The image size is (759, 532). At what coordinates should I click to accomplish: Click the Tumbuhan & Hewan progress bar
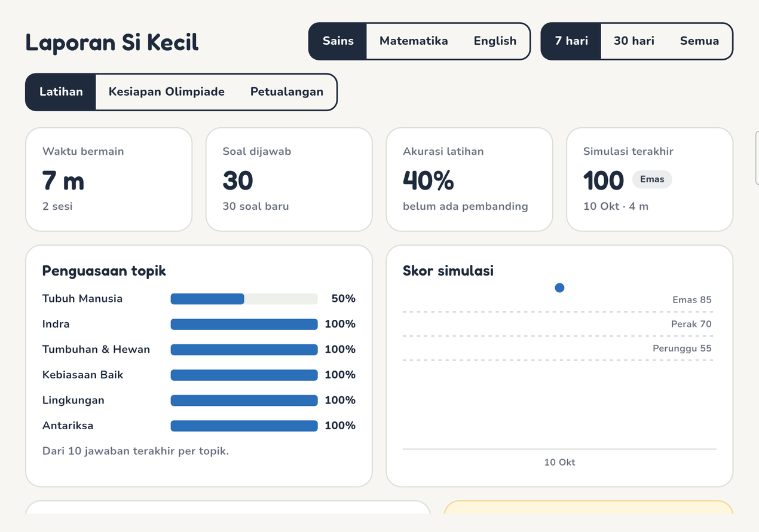(x=244, y=350)
